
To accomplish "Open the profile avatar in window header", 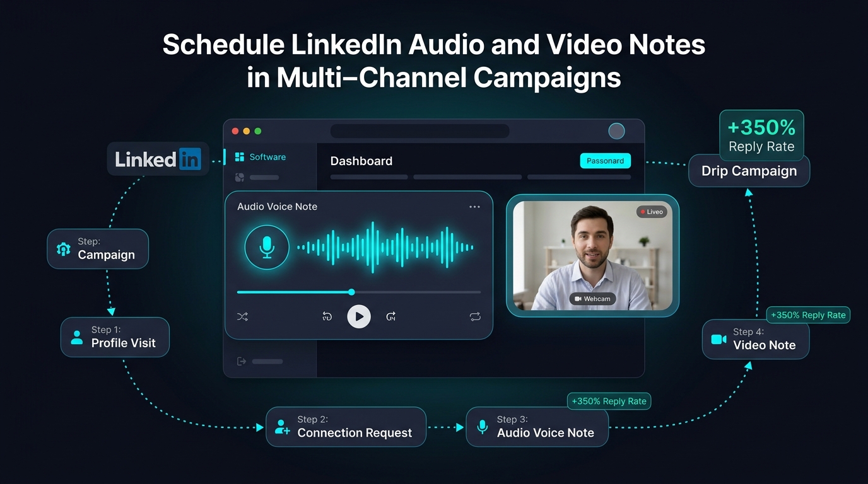I will coord(616,131).
